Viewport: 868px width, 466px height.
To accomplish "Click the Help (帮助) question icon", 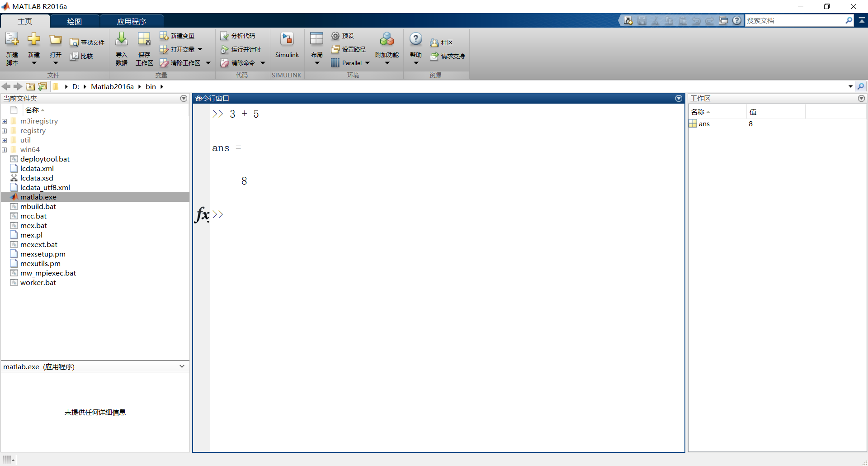I will point(416,39).
